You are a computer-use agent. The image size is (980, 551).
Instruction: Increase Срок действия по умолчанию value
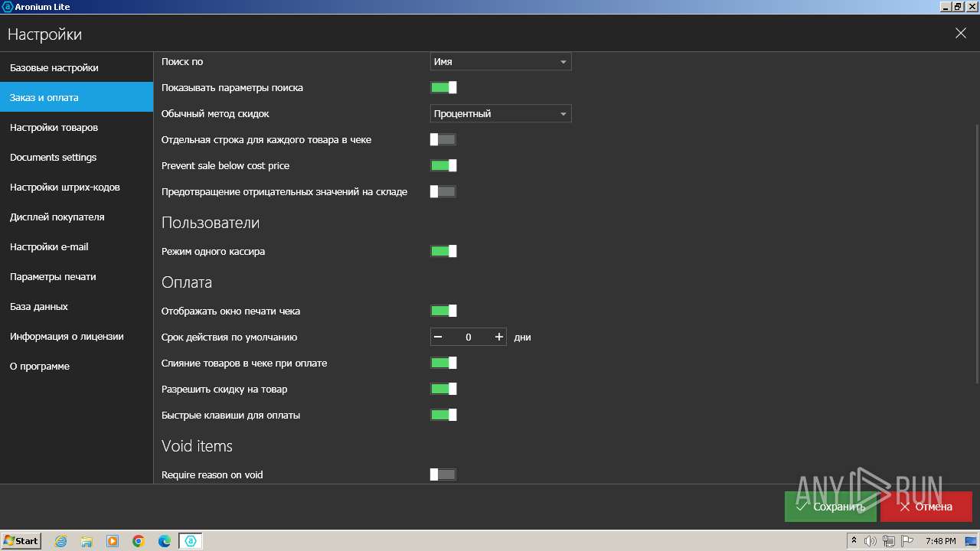(x=499, y=337)
